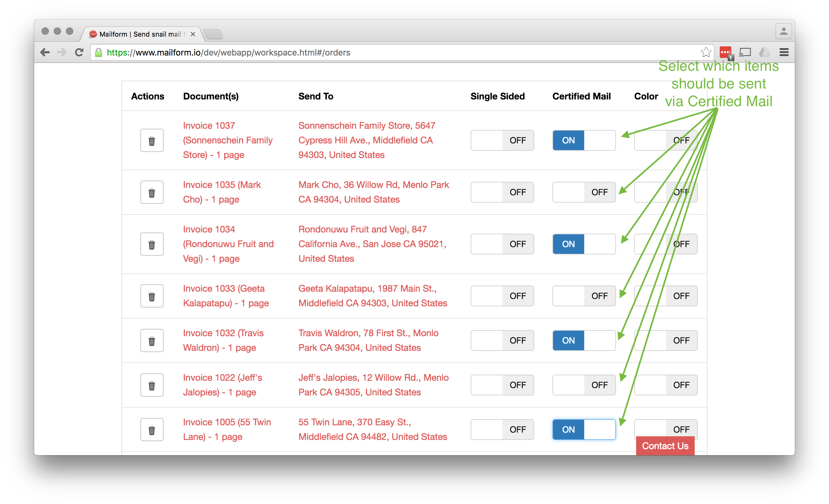Remove Invoice 1034 using trash button

(152, 244)
